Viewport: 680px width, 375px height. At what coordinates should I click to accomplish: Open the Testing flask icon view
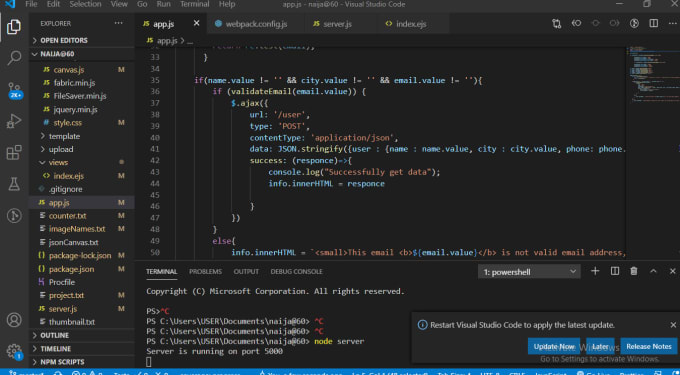click(14, 184)
